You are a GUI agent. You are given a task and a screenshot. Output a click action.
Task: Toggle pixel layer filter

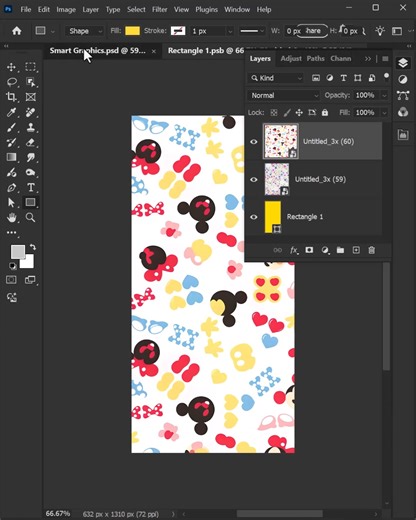316,78
